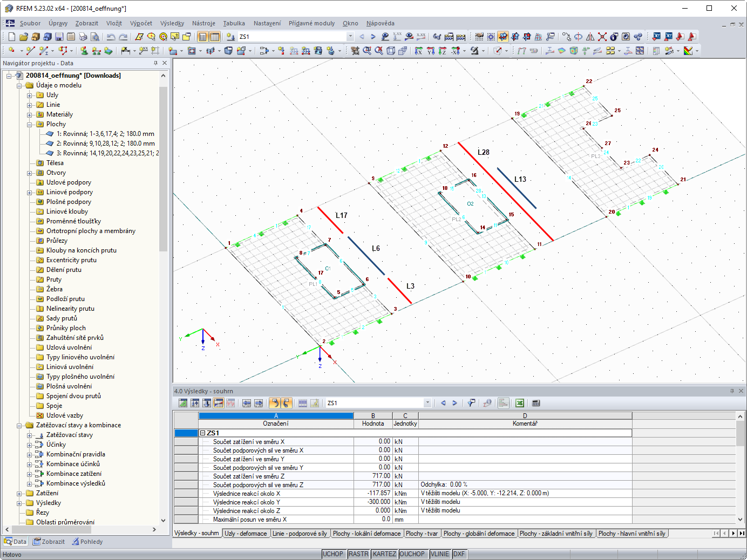The image size is (747, 560).
Task: Switch to the Zobrazit navigator tab
Action: tap(49, 542)
